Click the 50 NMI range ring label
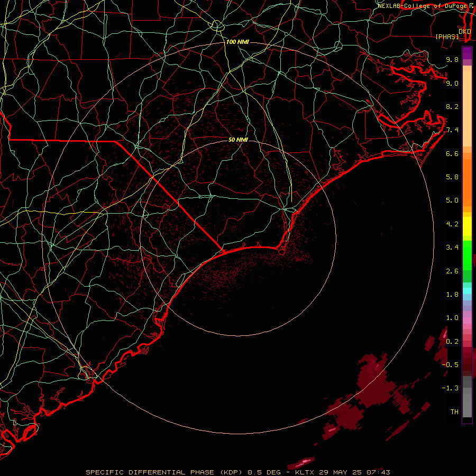Screen dimensions: 476x476 [238, 140]
